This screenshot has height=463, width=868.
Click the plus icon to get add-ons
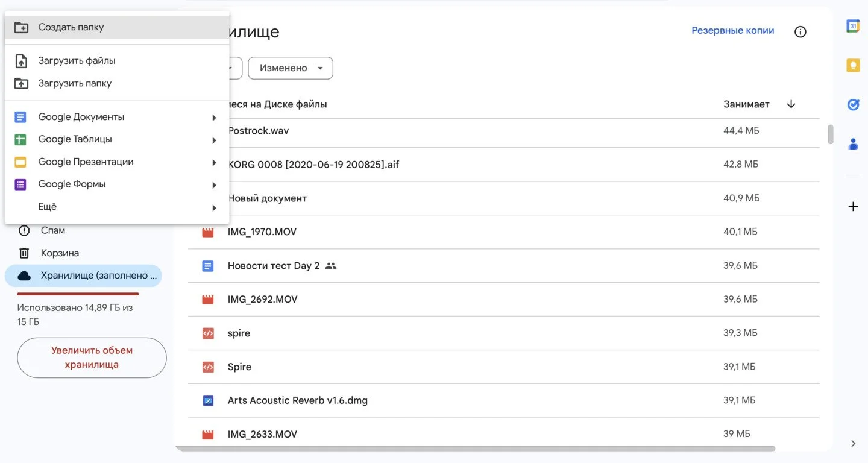(x=853, y=207)
